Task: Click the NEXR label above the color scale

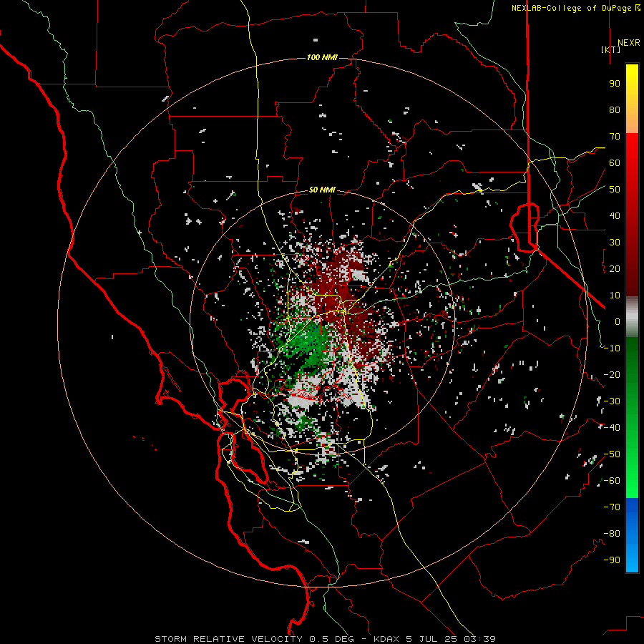Action: pos(629,43)
